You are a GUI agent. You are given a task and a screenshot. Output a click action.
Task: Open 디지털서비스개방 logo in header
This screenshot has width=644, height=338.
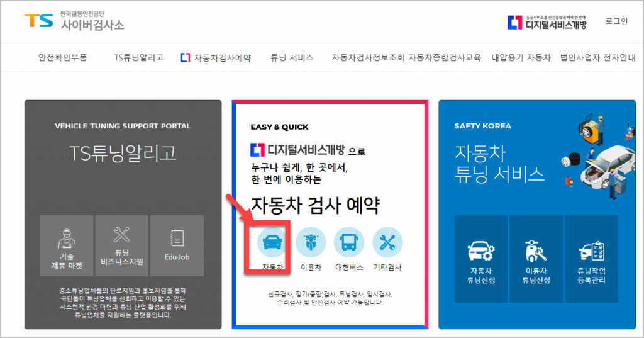click(x=547, y=22)
